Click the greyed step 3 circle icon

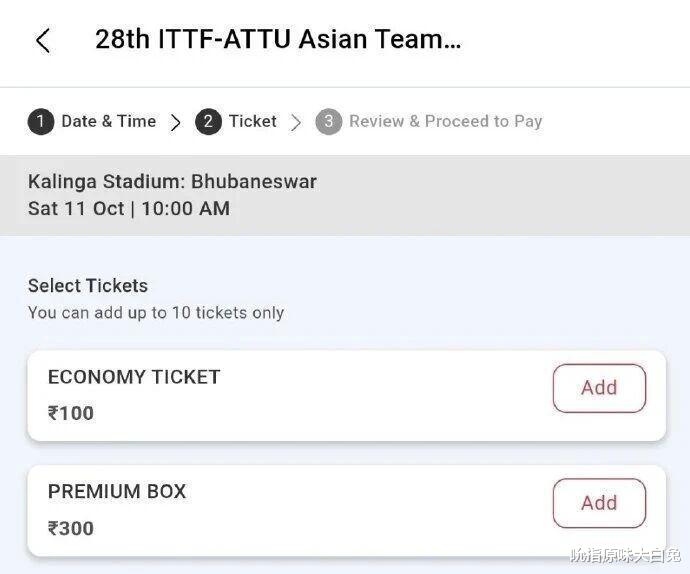pos(328,122)
